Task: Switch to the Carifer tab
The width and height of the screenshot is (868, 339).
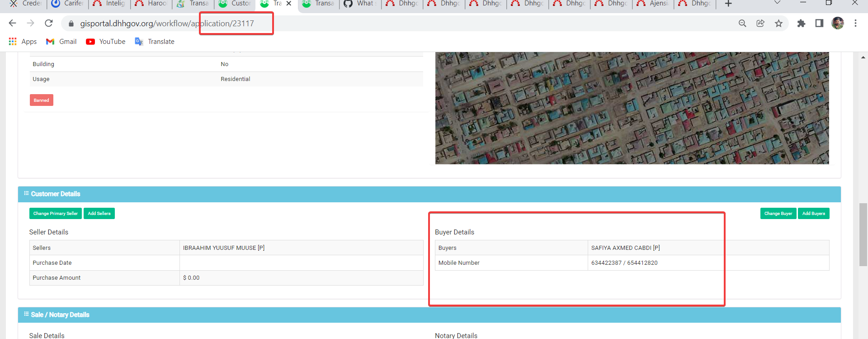Action: pos(68,4)
